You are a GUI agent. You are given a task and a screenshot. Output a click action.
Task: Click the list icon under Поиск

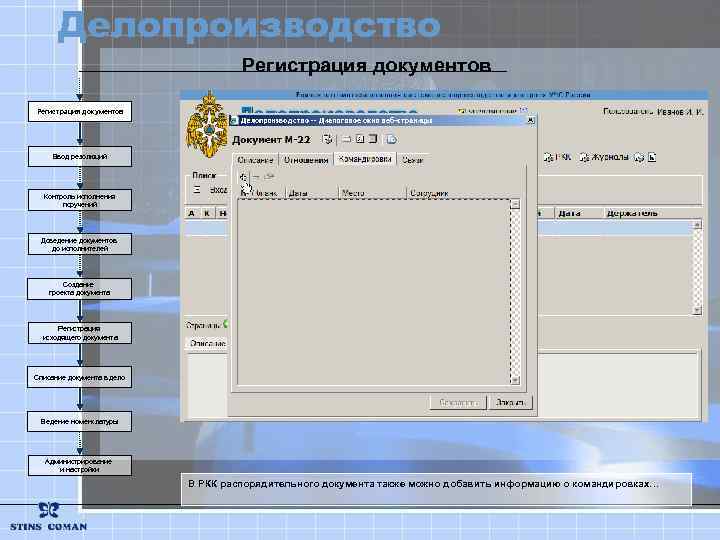click(197, 189)
